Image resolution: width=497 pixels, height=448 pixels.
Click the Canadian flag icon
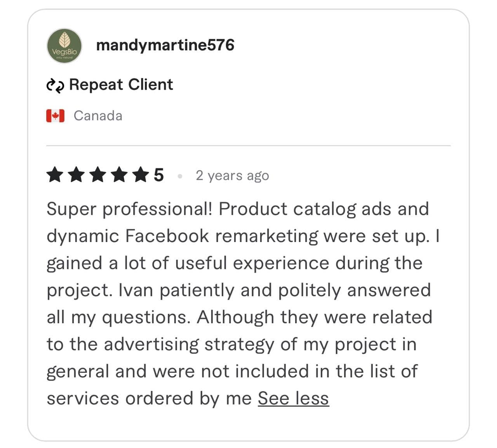pos(55,116)
